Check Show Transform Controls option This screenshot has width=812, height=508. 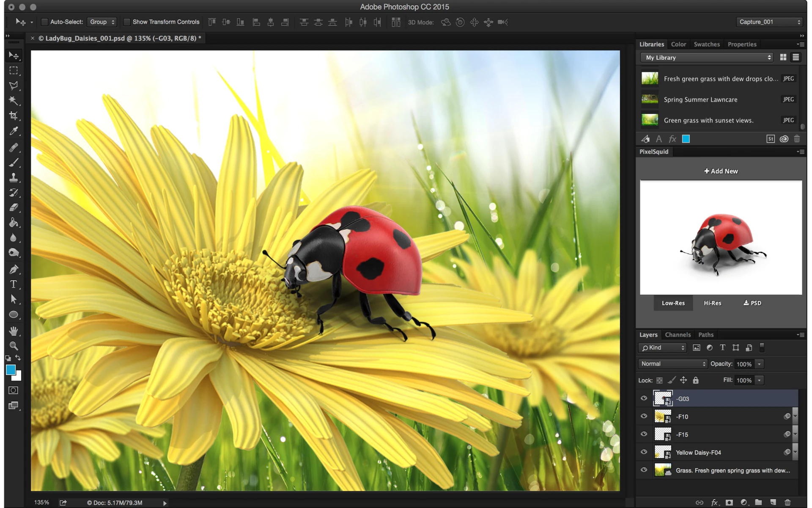pos(126,22)
